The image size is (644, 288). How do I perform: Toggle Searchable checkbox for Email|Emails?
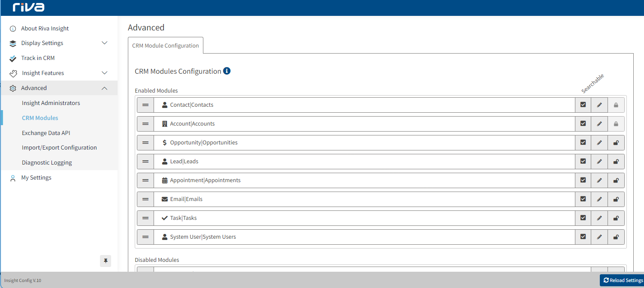[583, 199]
